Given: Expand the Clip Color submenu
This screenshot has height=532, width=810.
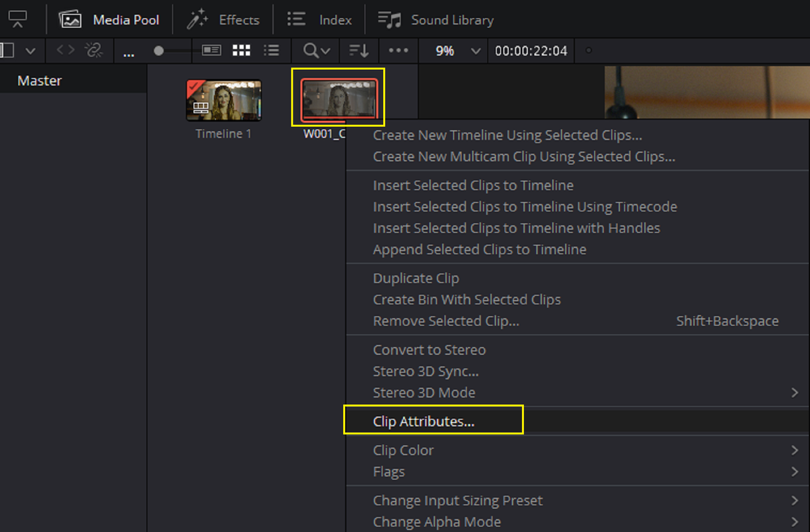Looking at the screenshot, I should [x=578, y=450].
